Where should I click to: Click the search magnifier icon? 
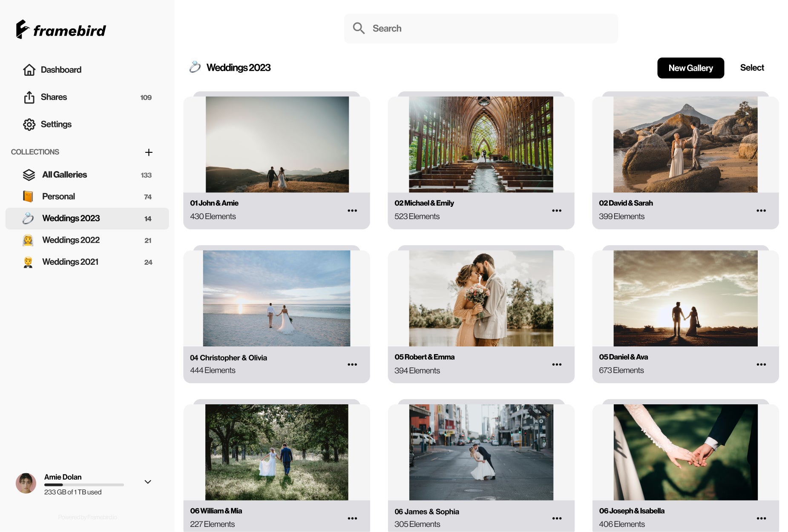pos(359,29)
